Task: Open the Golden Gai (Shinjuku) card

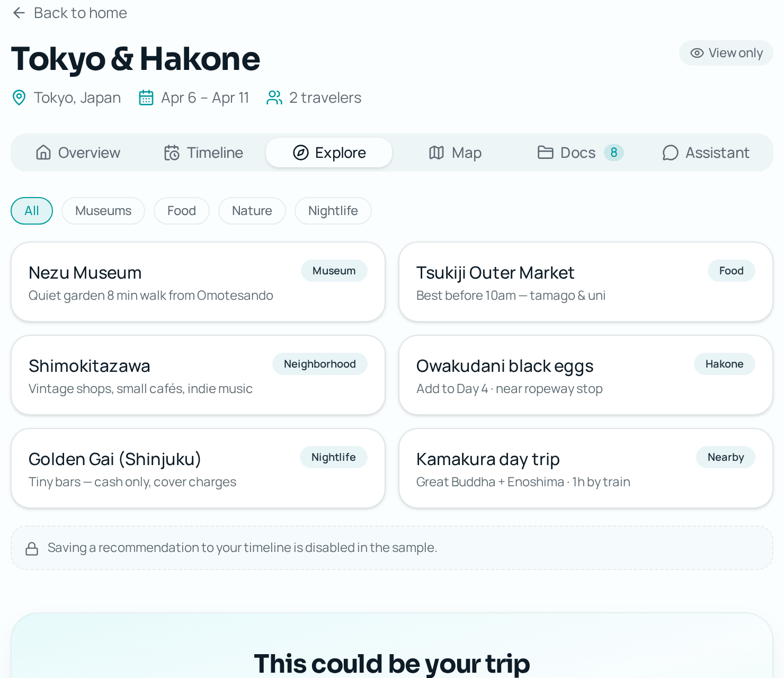Action: coord(198,468)
